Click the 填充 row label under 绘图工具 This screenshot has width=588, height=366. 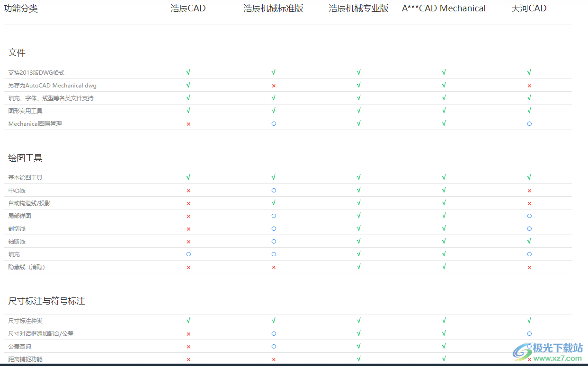[14, 254]
